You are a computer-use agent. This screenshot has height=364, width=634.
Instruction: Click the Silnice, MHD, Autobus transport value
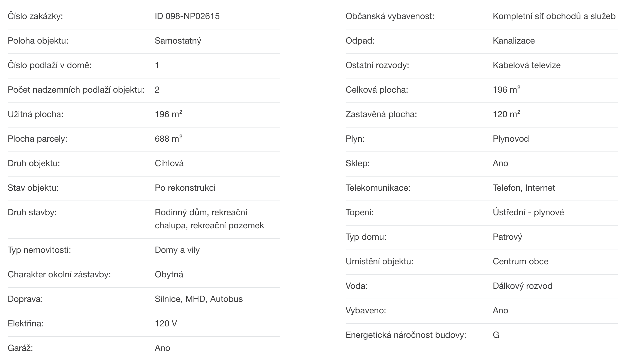click(x=199, y=299)
